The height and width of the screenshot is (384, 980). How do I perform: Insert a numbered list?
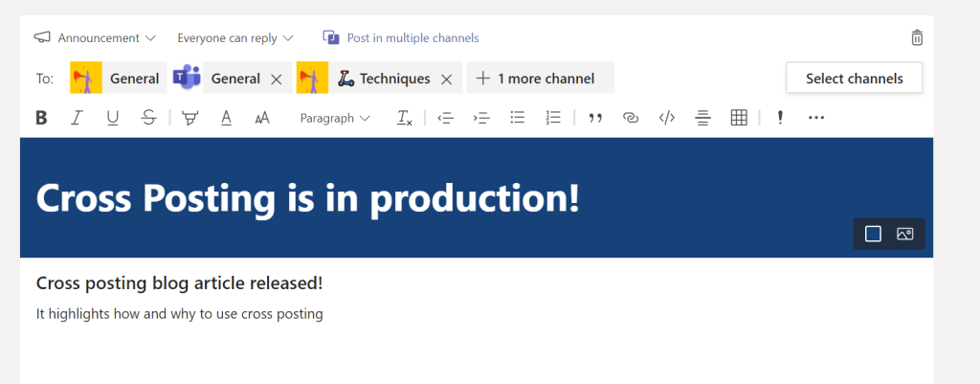point(553,118)
